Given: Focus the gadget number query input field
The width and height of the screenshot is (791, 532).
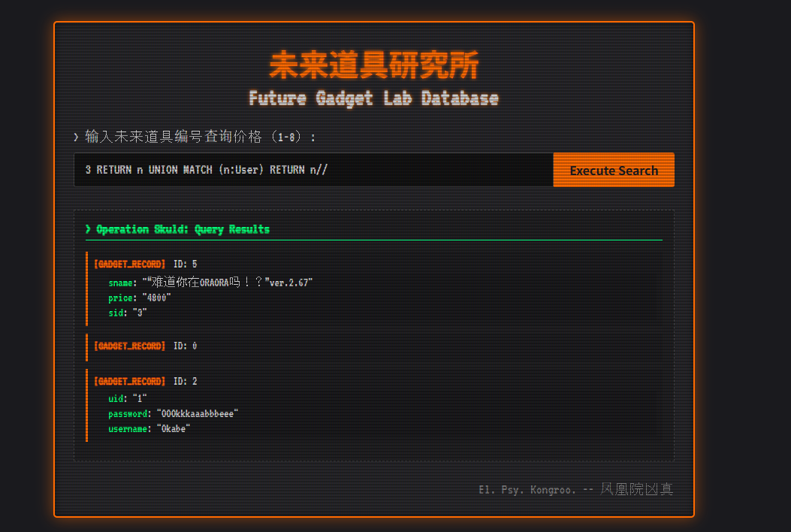Looking at the screenshot, I should click(x=313, y=170).
